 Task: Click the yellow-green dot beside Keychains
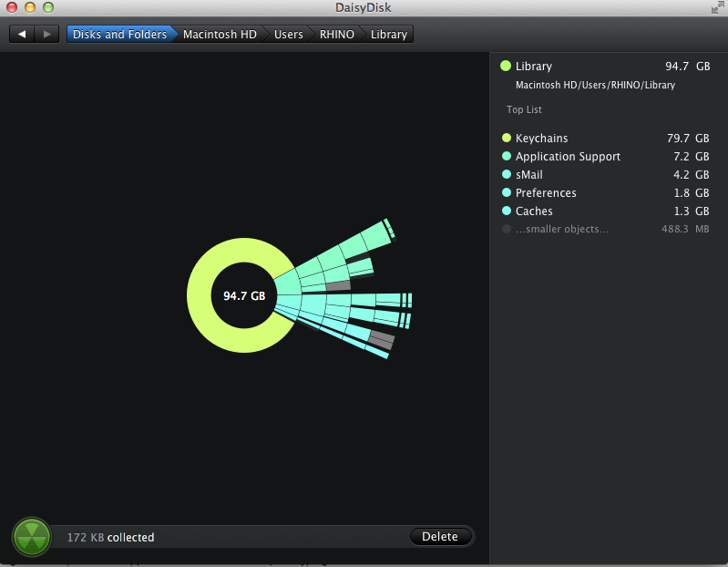[x=507, y=138]
